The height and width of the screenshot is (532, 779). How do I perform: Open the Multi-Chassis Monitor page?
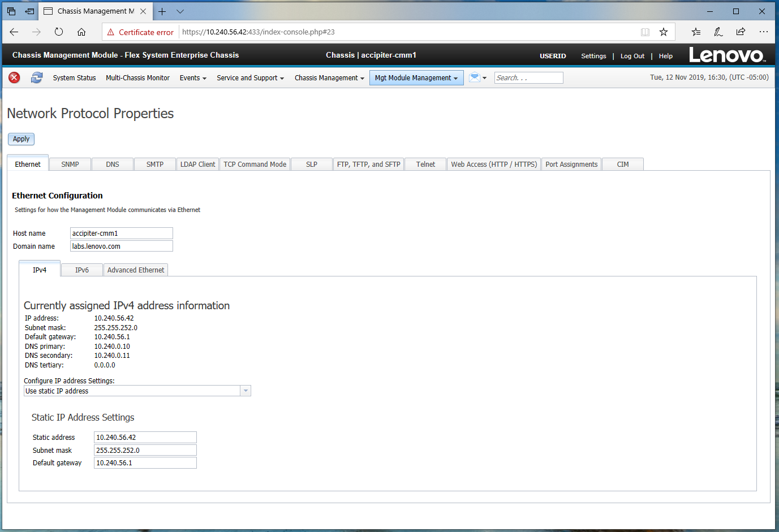pyautogui.click(x=137, y=78)
